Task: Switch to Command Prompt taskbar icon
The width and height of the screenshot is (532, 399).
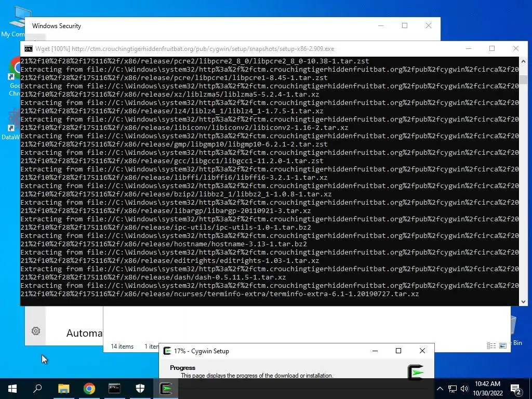Action: 114,389
